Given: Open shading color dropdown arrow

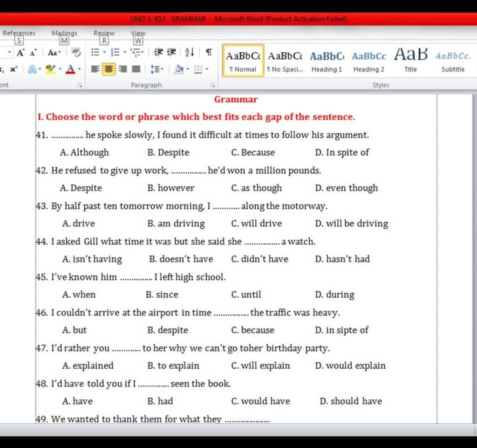Looking at the screenshot, I should pyautogui.click(x=188, y=69).
